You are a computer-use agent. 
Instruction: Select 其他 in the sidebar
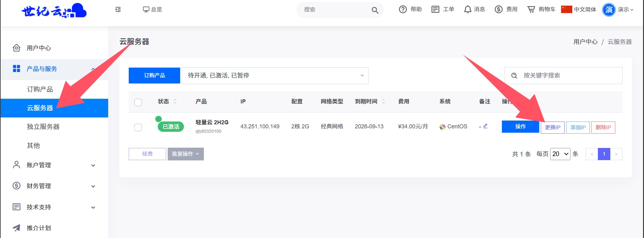33,145
